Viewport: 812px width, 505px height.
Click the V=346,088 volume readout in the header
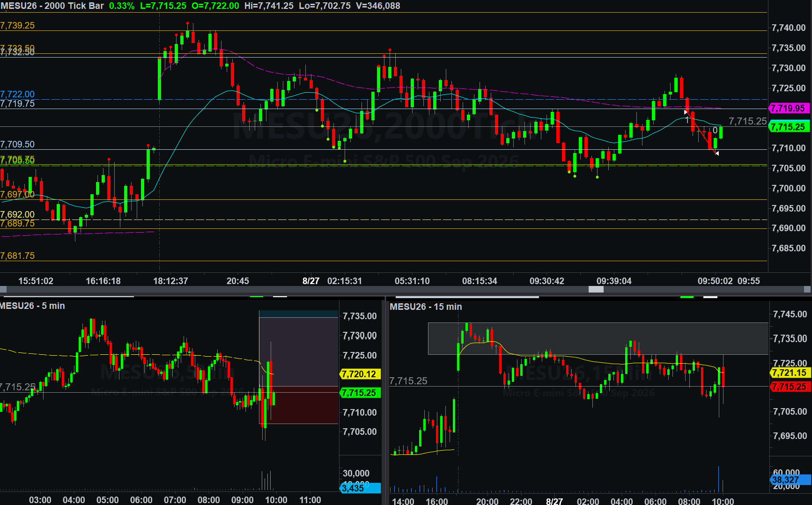tap(378, 6)
